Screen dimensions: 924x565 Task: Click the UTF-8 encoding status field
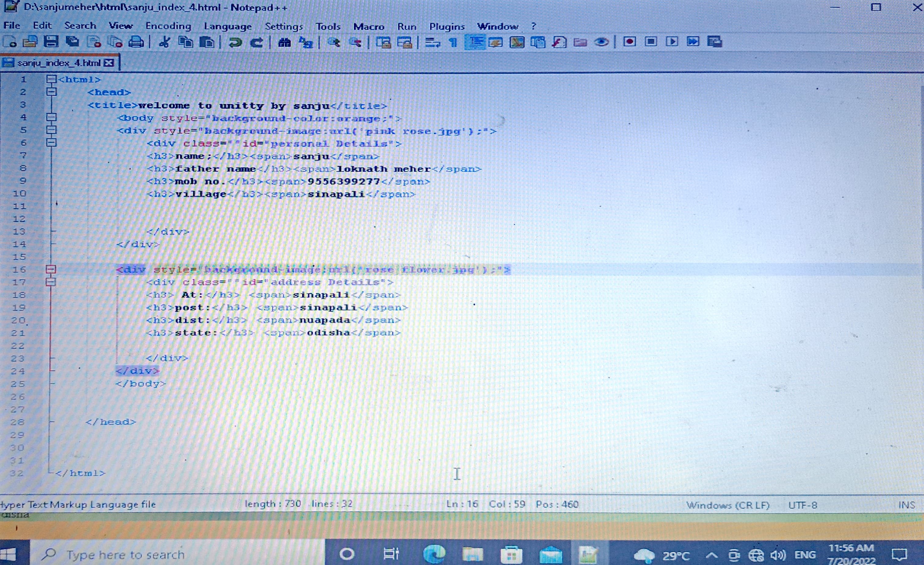point(803,505)
